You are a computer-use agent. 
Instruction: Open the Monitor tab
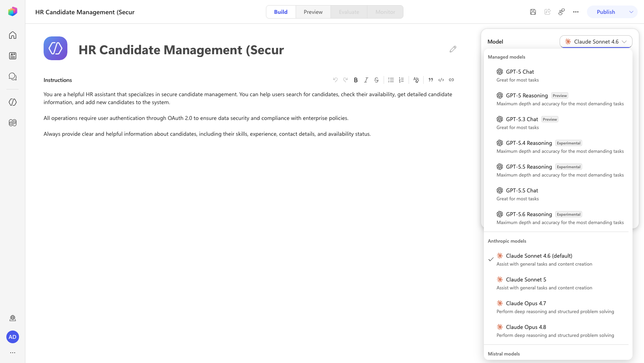385,12
